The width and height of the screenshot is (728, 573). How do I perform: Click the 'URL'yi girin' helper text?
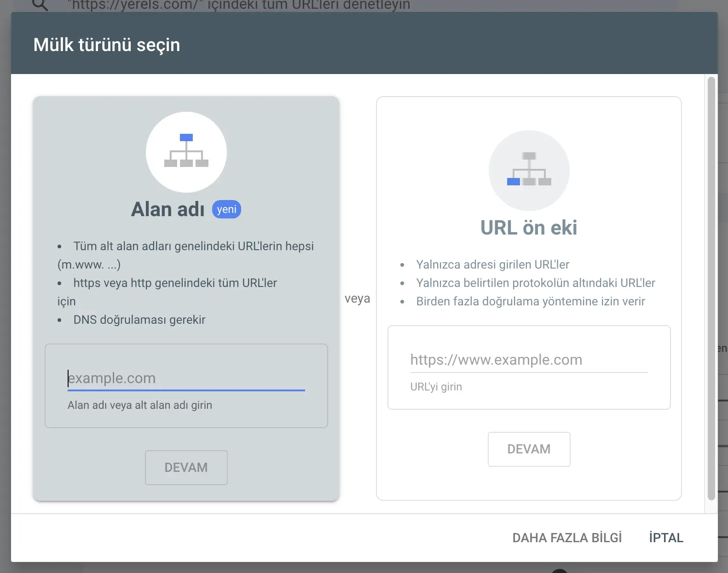(x=436, y=387)
